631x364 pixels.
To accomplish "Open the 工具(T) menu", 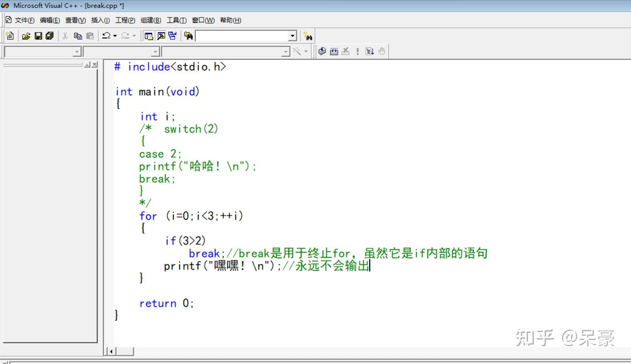I will tap(177, 20).
